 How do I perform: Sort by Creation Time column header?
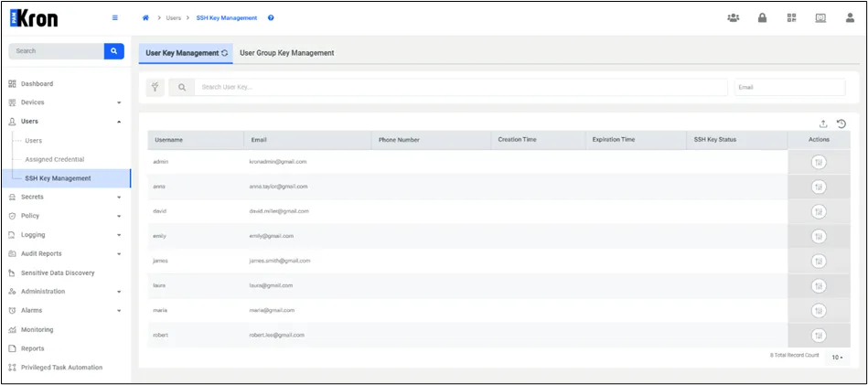tap(538, 140)
